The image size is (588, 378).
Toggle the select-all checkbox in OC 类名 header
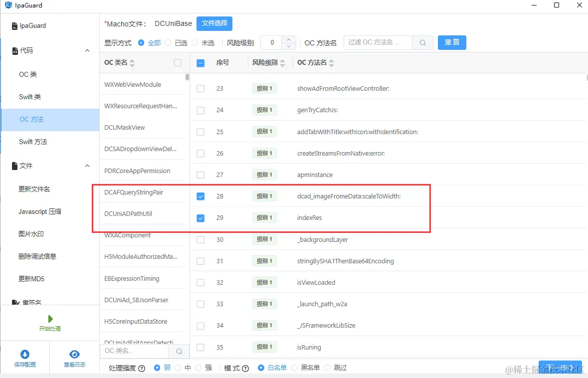point(178,63)
